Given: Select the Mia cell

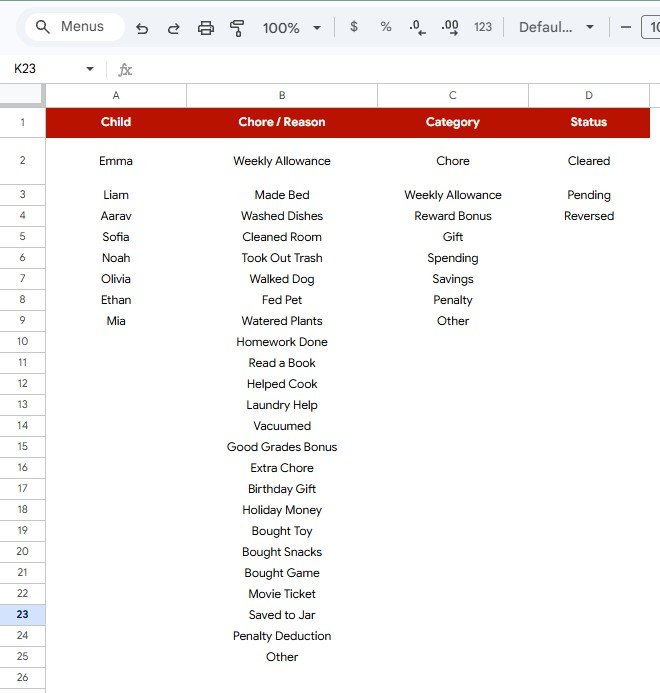Looking at the screenshot, I should pyautogui.click(x=116, y=321).
